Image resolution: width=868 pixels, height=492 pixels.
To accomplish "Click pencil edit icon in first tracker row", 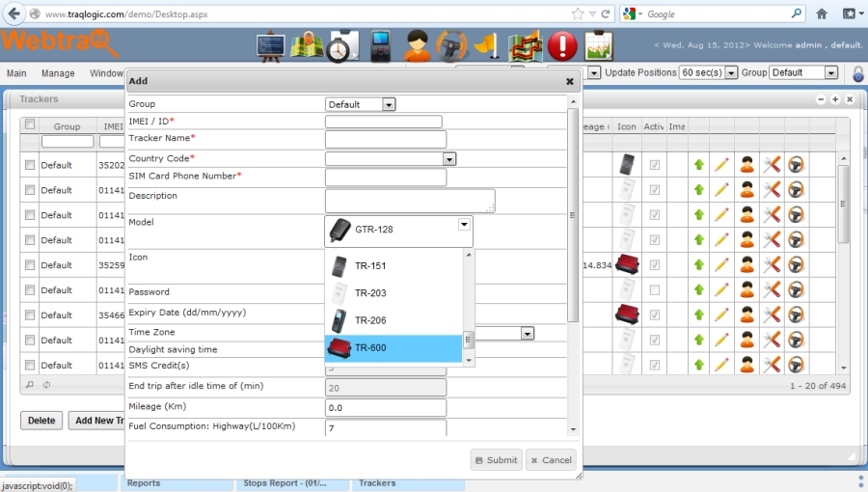I will point(721,164).
